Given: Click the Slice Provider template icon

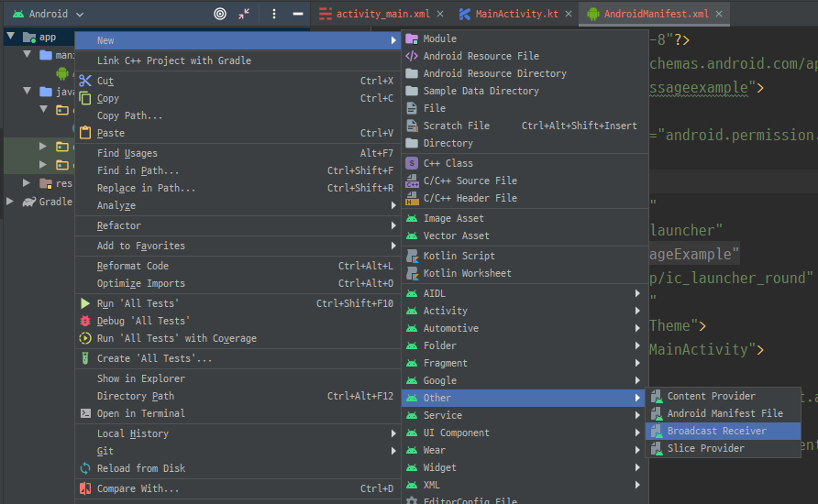Looking at the screenshot, I should tap(657, 448).
